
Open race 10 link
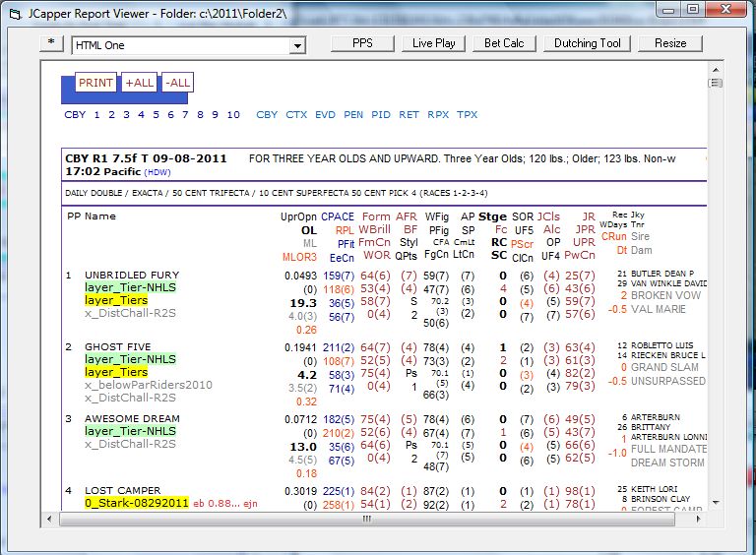(x=233, y=115)
